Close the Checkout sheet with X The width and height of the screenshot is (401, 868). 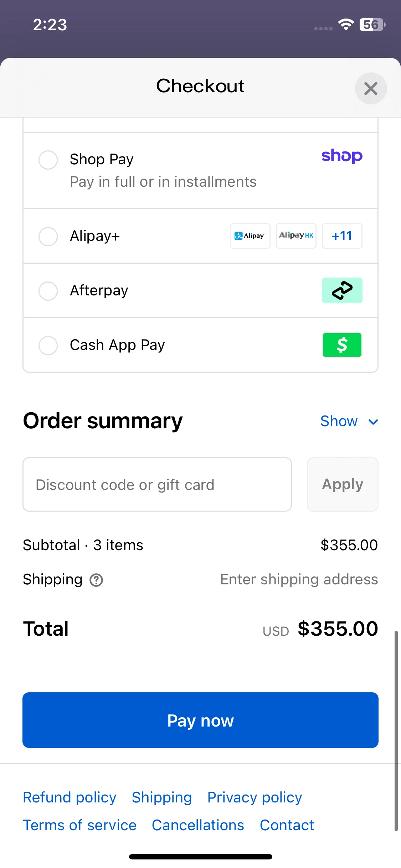(371, 88)
